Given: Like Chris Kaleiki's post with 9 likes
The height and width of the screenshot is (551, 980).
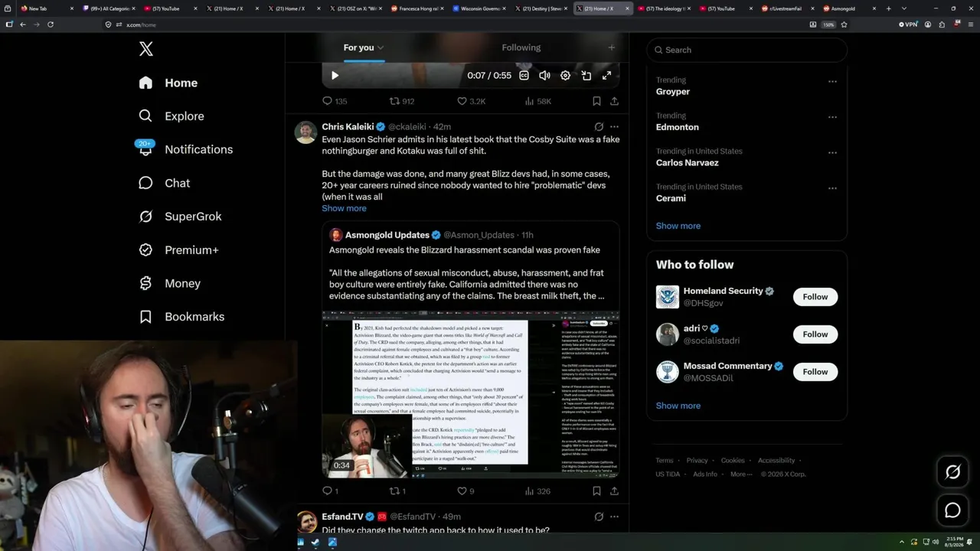Looking at the screenshot, I should 465,491.
